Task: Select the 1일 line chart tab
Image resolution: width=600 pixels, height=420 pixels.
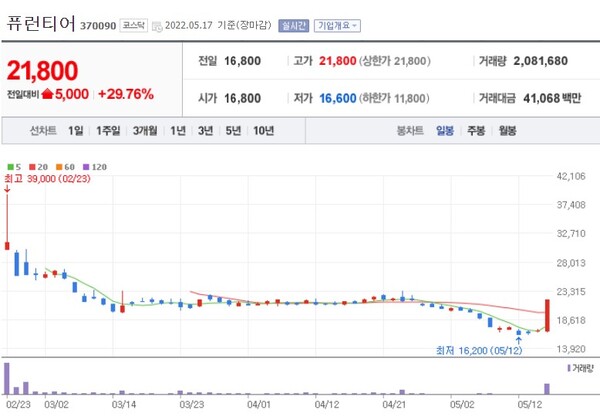Action: click(x=76, y=131)
